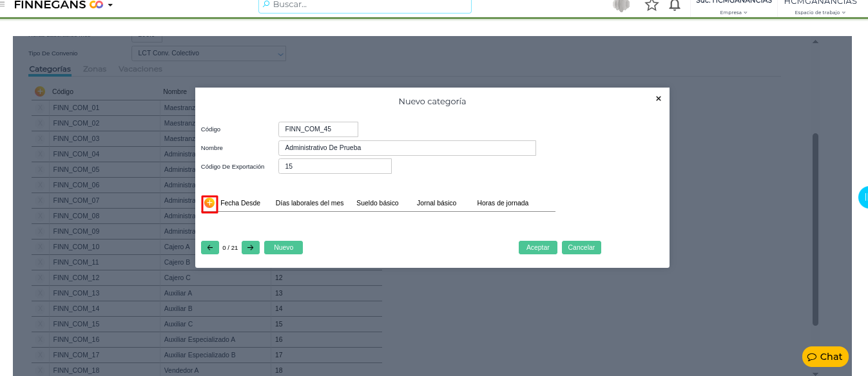868x376 pixels.
Task: Close the Nuevo categoría dialog
Action: click(658, 99)
